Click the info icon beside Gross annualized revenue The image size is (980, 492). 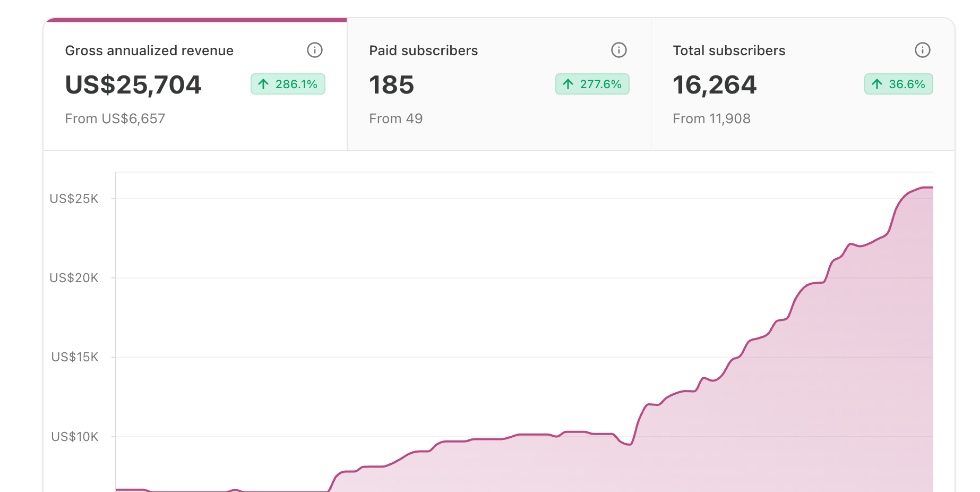tap(314, 50)
